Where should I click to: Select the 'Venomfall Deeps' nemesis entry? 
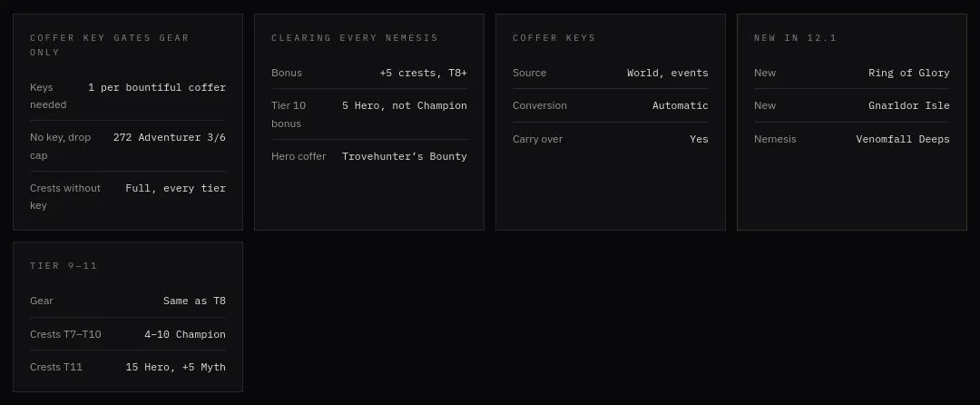(x=903, y=139)
